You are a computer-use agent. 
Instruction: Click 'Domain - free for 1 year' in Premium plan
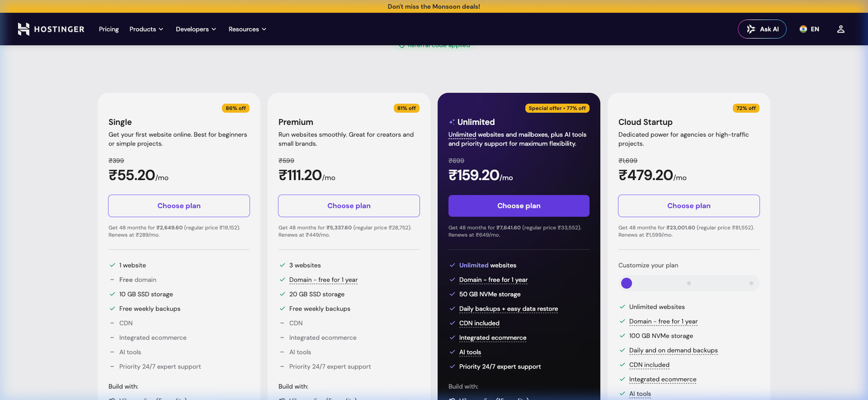[323, 280]
